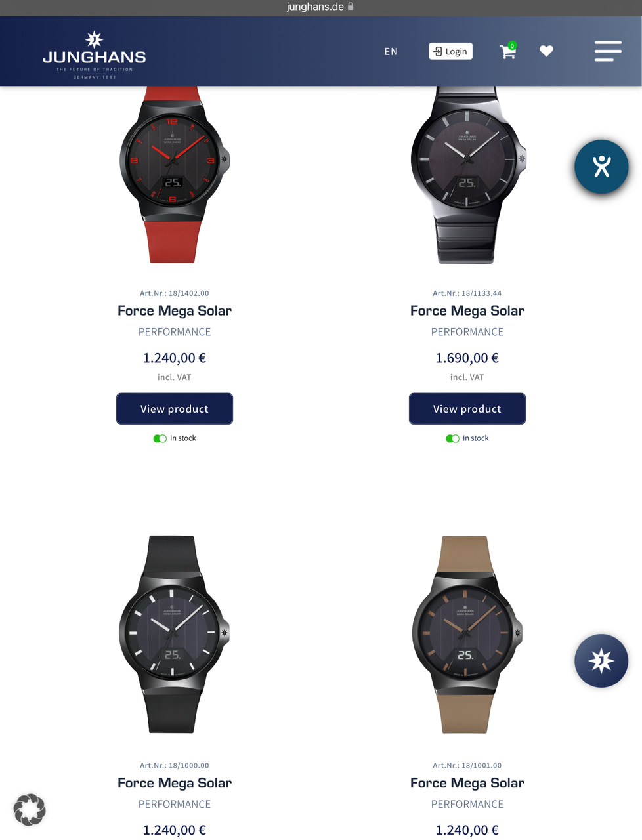
Task: Click the Junghans logo in header
Action: tap(95, 54)
